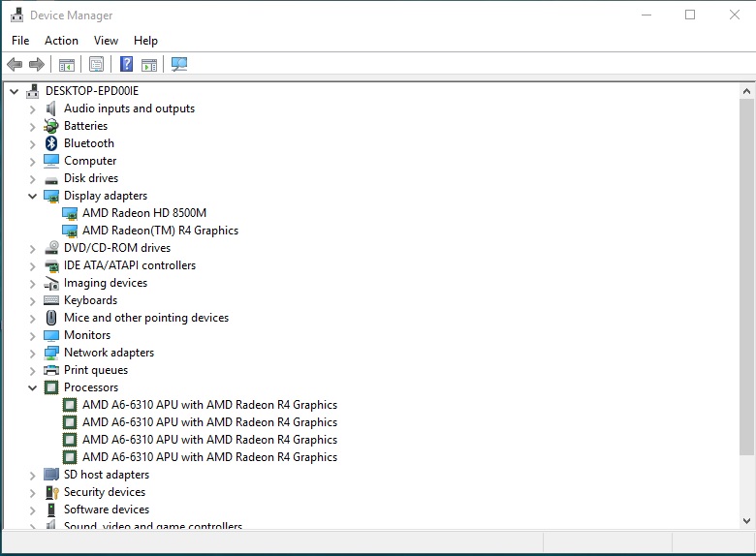Expand the Batteries category
The width and height of the screenshot is (756, 556).
coord(32,127)
